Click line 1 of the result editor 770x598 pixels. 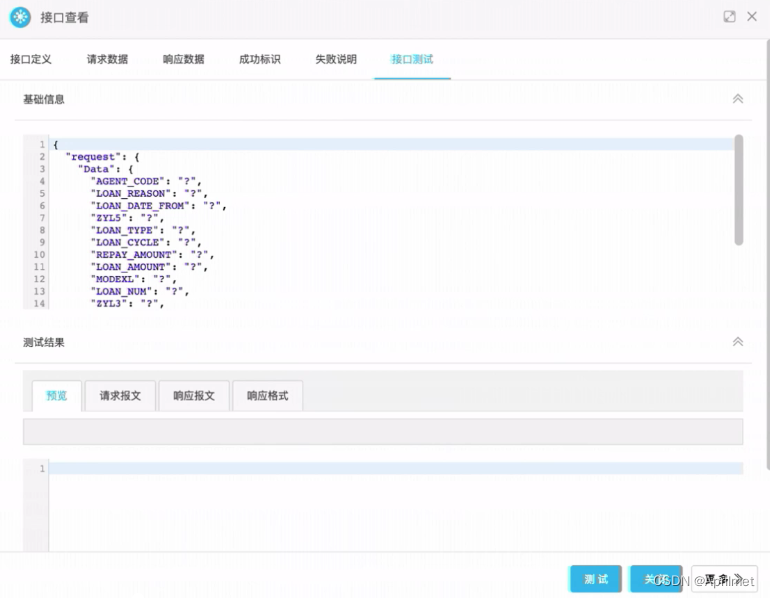point(396,468)
